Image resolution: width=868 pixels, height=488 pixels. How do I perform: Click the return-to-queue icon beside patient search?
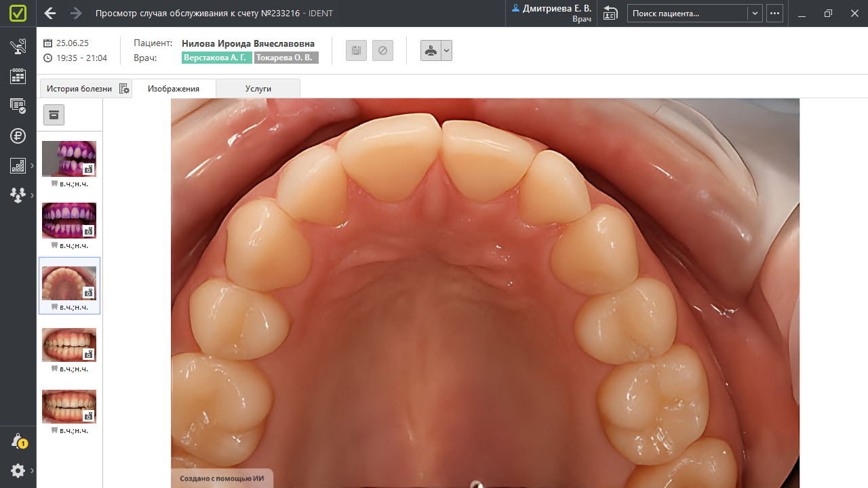coord(610,14)
